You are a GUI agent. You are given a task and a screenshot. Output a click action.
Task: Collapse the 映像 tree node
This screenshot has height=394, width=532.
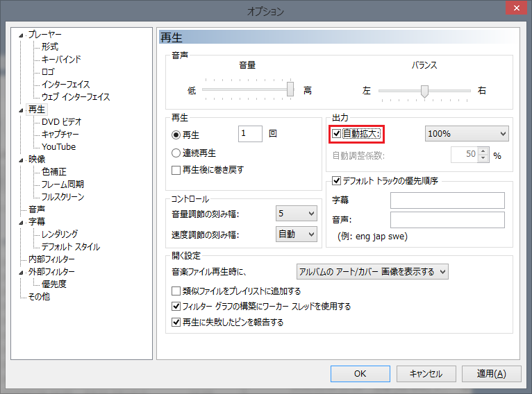pyautogui.click(x=21, y=160)
